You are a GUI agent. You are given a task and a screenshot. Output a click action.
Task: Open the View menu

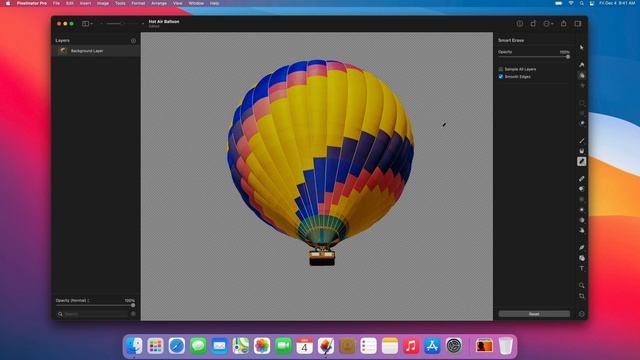tap(178, 3)
